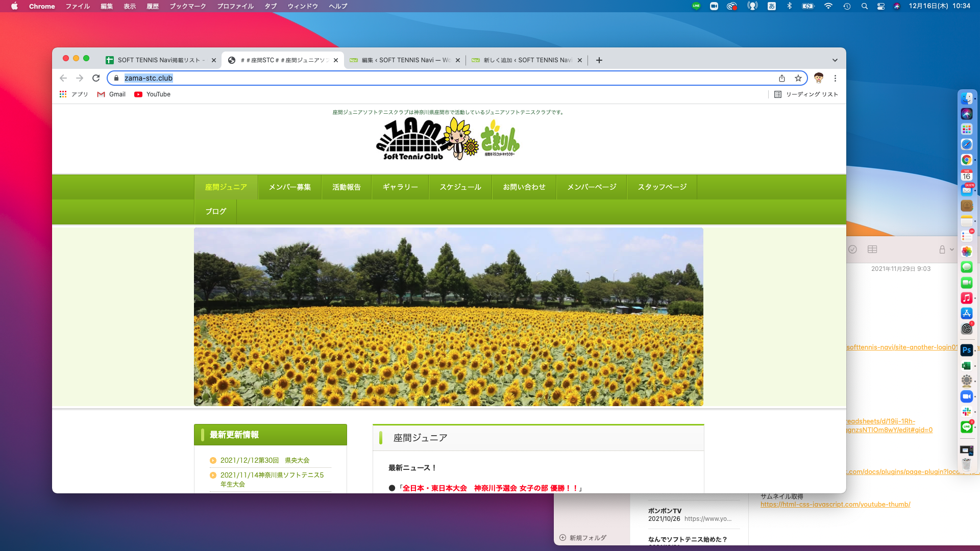The image size is (980, 551).
Task: Open macOS Control Center toggles
Action: 880,6
